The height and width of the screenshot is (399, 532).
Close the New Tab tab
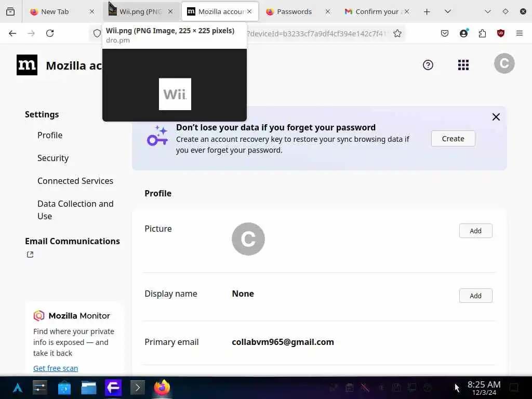point(91,11)
